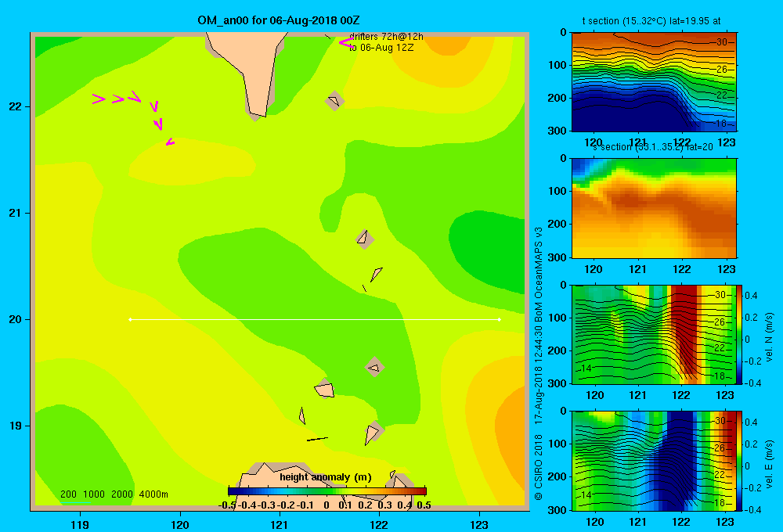Click the vel. E velocity color scale bar

tap(739, 461)
